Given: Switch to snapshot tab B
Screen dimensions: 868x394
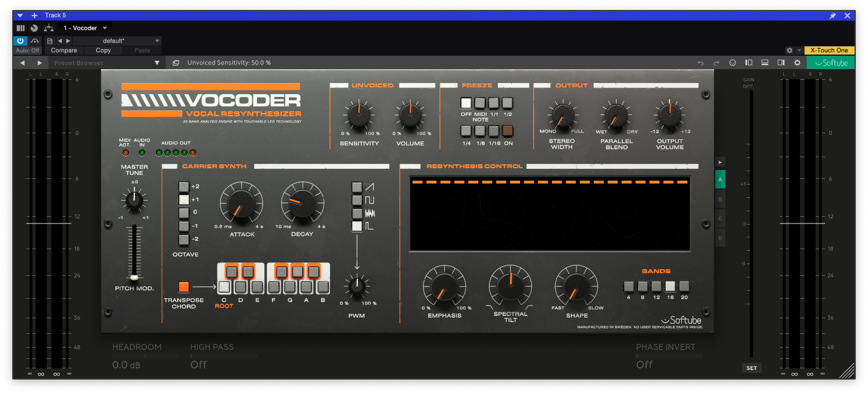Looking at the screenshot, I should pos(720,199).
